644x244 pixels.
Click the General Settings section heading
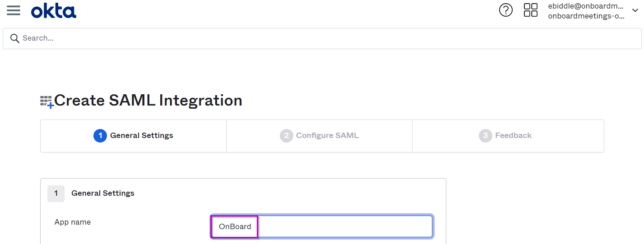(103, 193)
